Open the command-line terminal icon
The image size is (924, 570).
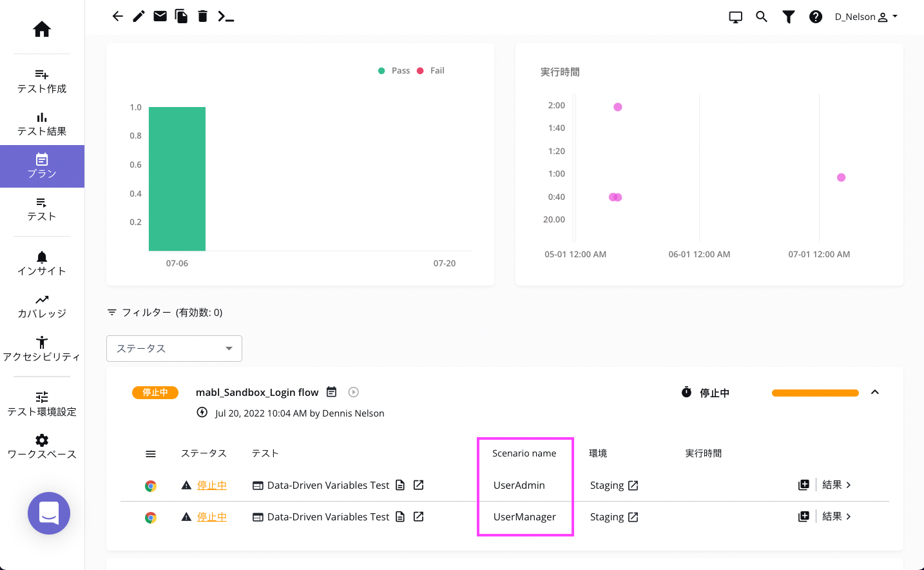(226, 16)
